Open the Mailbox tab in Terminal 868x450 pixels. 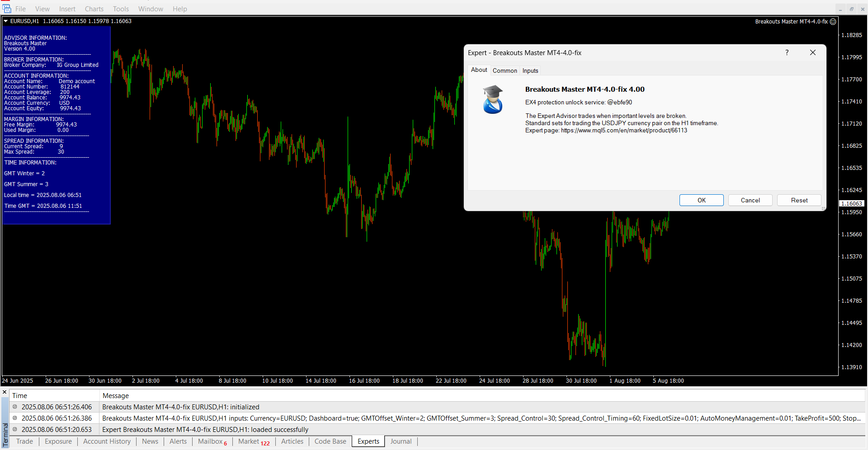point(212,441)
